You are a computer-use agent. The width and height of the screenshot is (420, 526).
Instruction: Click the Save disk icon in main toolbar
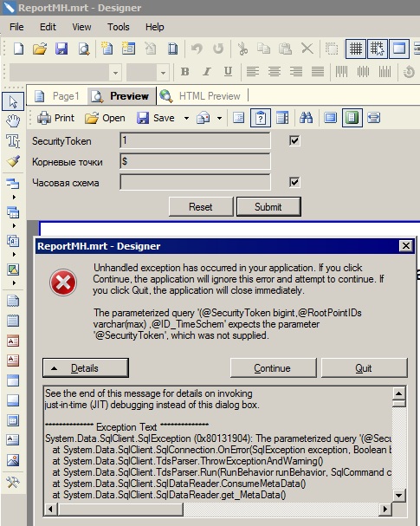tap(61, 49)
